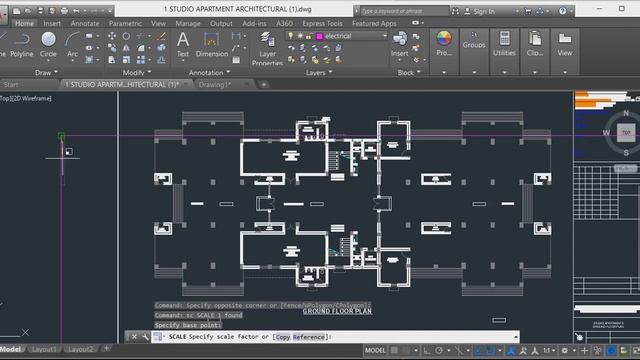Click the Plot printer icon in quick access
This screenshot has height=360, width=640.
(64, 11)
